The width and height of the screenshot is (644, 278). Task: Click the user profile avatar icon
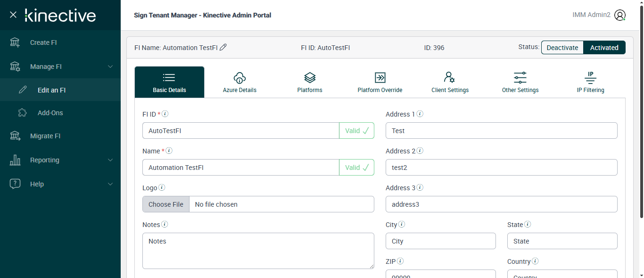[620, 15]
